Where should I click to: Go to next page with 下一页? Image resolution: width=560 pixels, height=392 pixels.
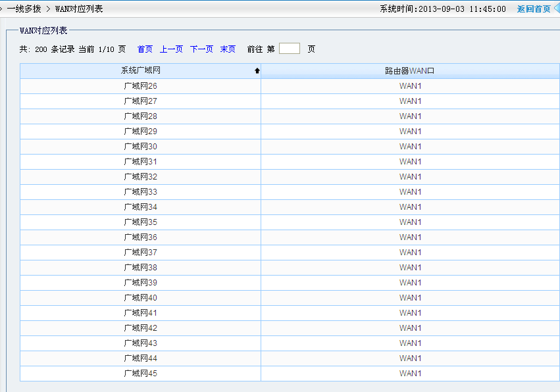(x=201, y=49)
